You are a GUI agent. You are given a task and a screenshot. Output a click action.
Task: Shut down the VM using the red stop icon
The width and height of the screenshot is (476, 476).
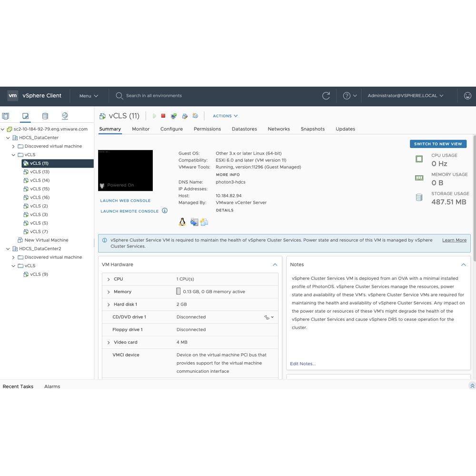click(163, 116)
